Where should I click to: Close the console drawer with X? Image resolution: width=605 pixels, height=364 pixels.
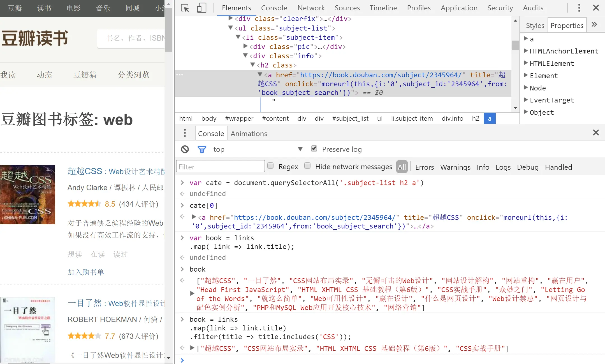[x=596, y=132]
